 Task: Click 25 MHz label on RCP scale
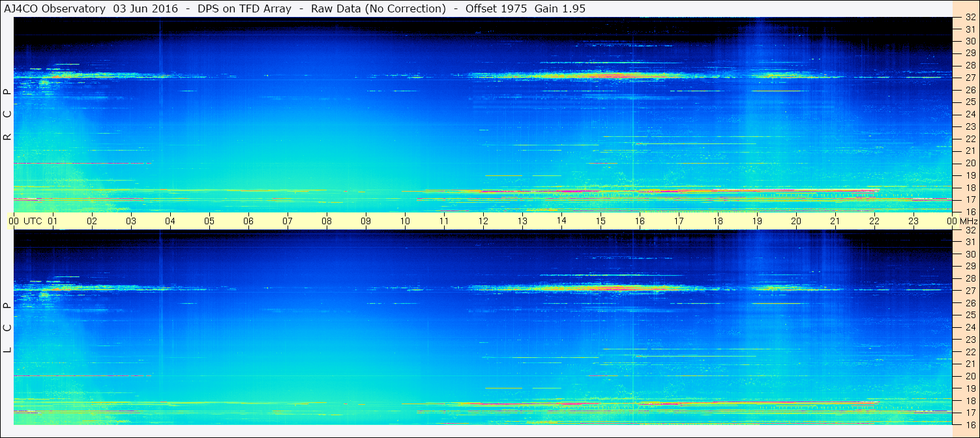pos(970,102)
